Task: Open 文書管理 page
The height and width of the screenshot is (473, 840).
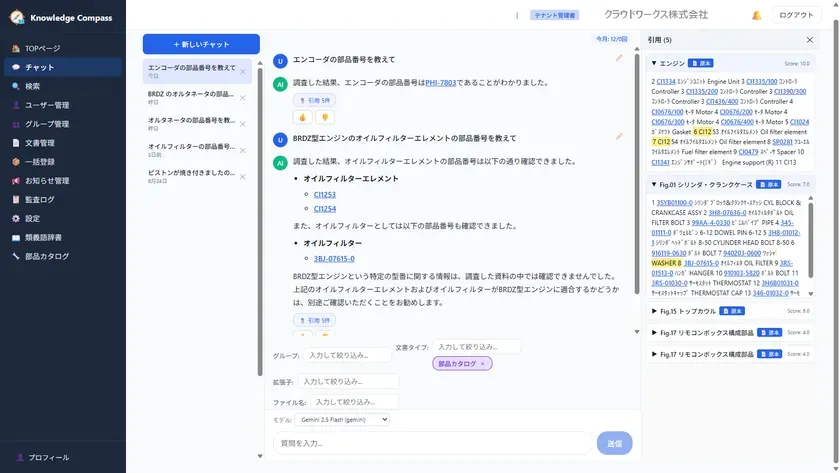Action: (x=63, y=143)
